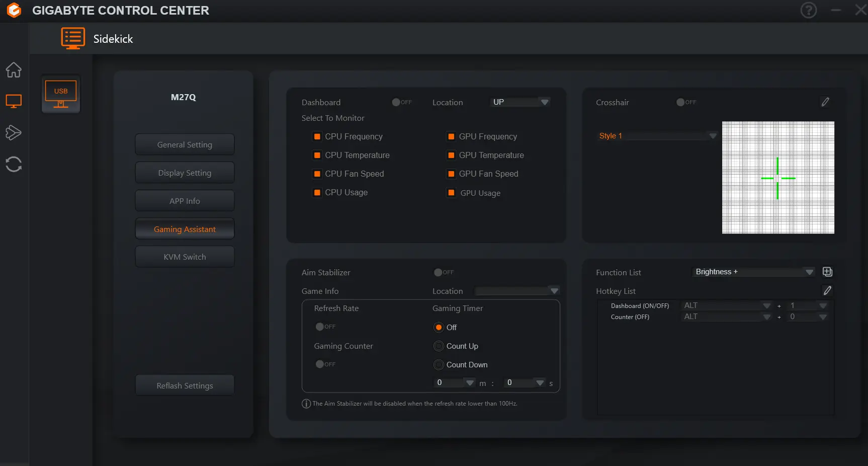Click the Reflash Settings button
Image resolution: width=868 pixels, height=466 pixels.
pyautogui.click(x=185, y=385)
